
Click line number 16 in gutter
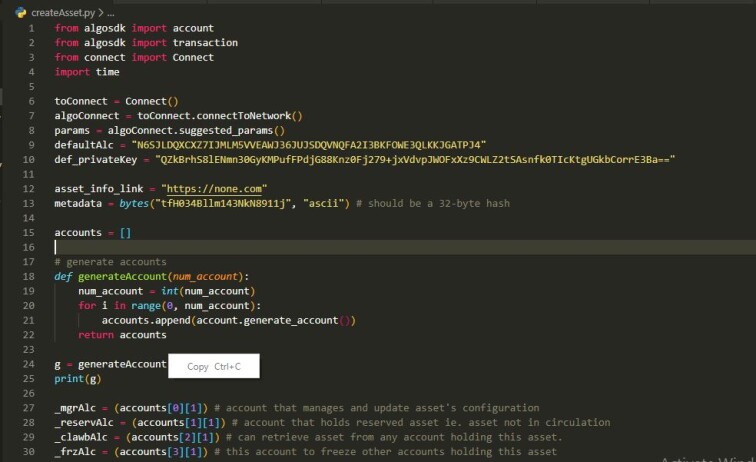tap(29, 247)
